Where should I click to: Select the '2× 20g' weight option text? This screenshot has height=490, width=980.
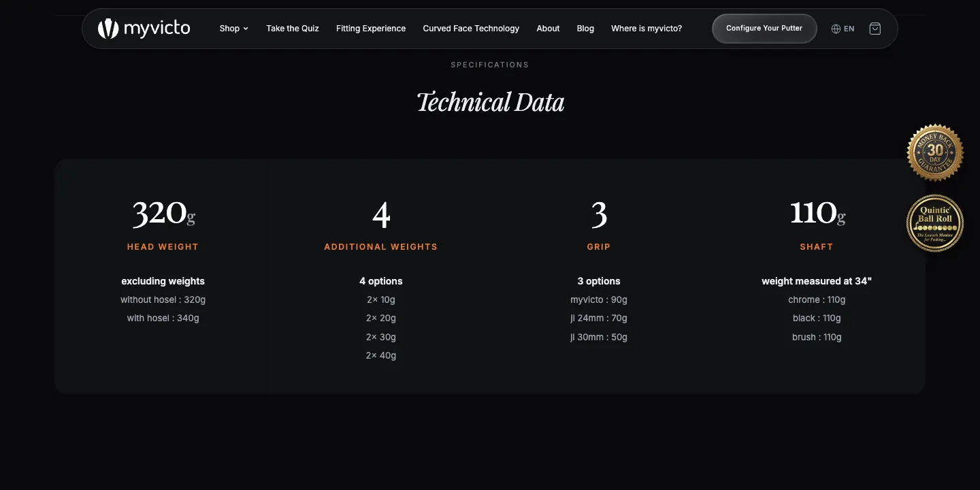point(381,318)
